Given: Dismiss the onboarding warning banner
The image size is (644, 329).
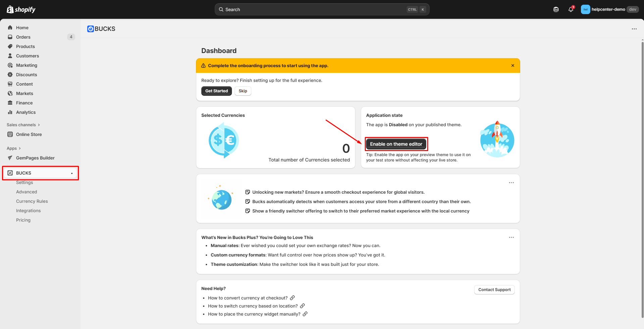Looking at the screenshot, I should 512,65.
